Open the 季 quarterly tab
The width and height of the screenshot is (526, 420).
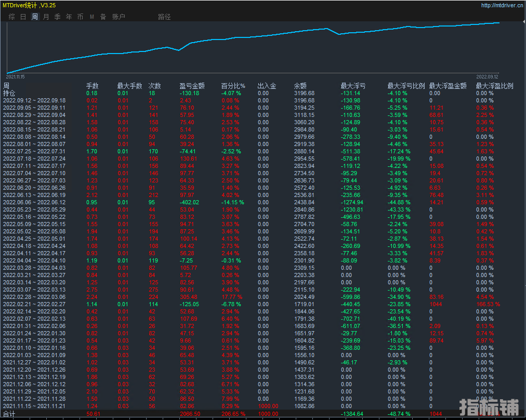click(58, 17)
